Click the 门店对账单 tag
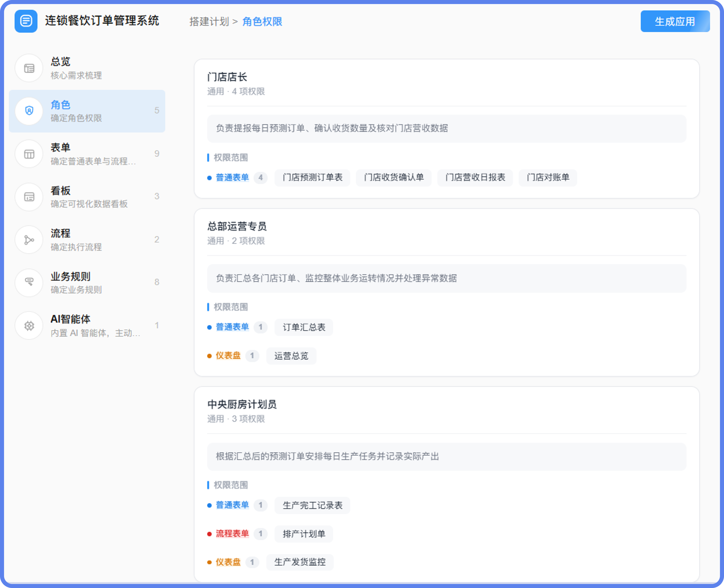The width and height of the screenshot is (724, 588). [548, 177]
